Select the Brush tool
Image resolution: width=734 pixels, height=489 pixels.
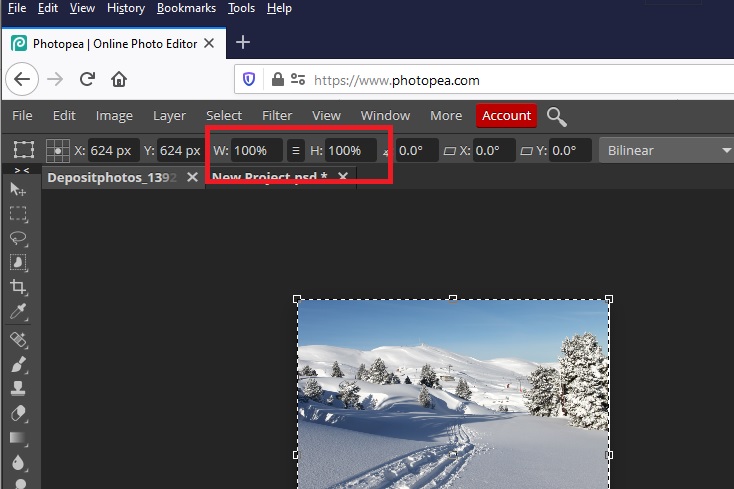pyautogui.click(x=18, y=365)
